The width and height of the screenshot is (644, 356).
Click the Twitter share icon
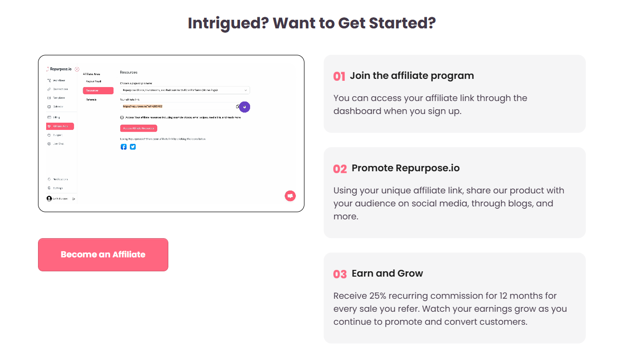point(133,147)
